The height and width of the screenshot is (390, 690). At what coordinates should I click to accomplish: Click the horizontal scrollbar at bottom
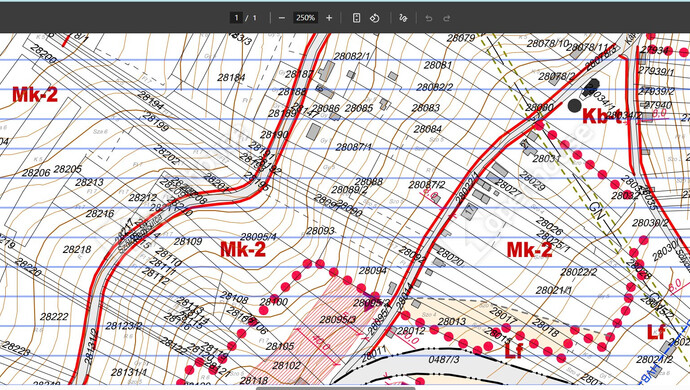point(335,388)
